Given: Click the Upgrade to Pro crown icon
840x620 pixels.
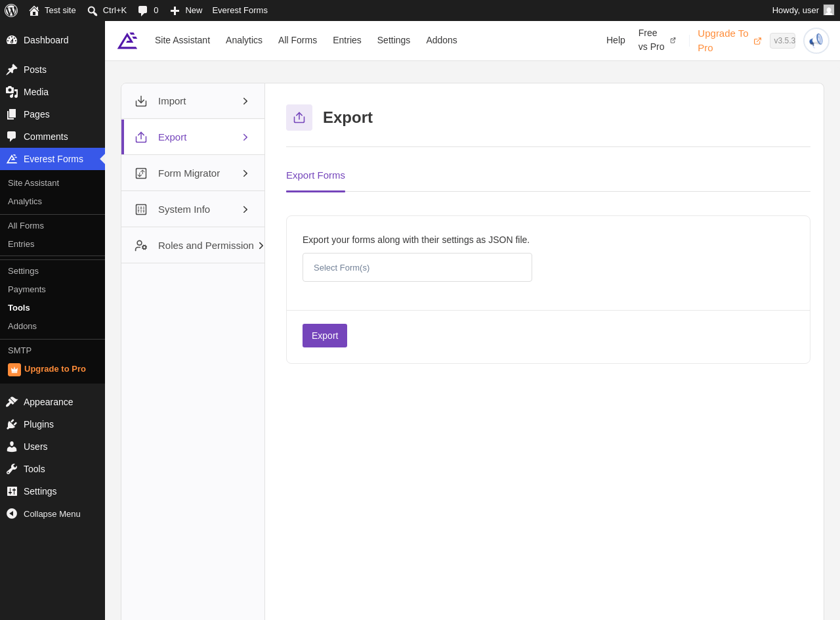Looking at the screenshot, I should click(14, 370).
